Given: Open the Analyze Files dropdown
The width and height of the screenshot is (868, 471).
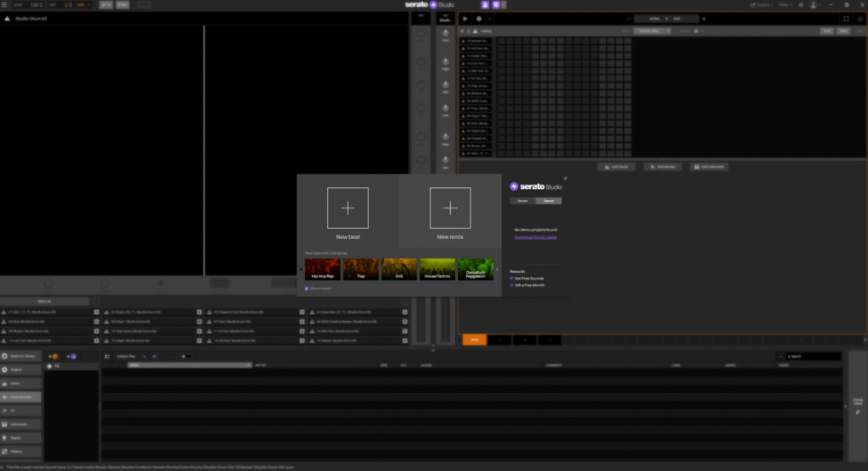Looking at the screenshot, I should pyautogui.click(x=130, y=357).
